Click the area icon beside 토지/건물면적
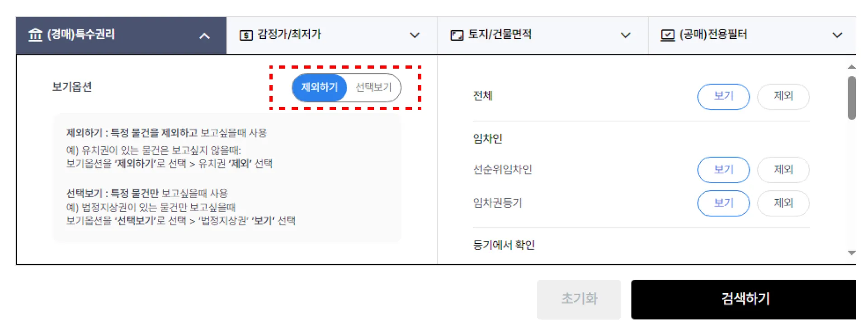Screen dimensions: 868x330 tap(457, 35)
